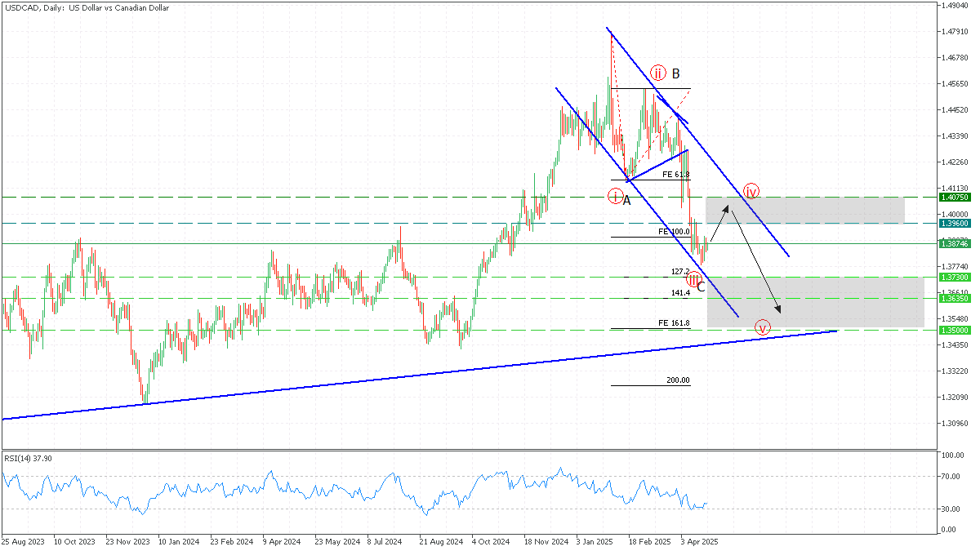Select the 200.00 Fibonacci level label

coord(678,380)
